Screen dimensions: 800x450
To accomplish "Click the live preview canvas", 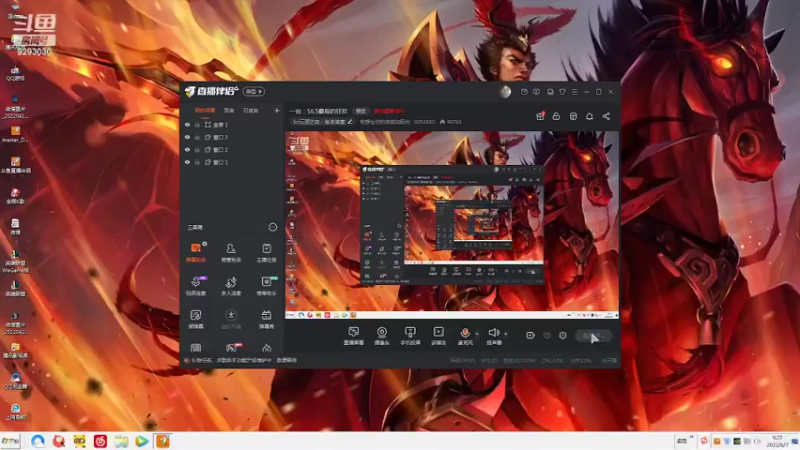I will click(452, 226).
